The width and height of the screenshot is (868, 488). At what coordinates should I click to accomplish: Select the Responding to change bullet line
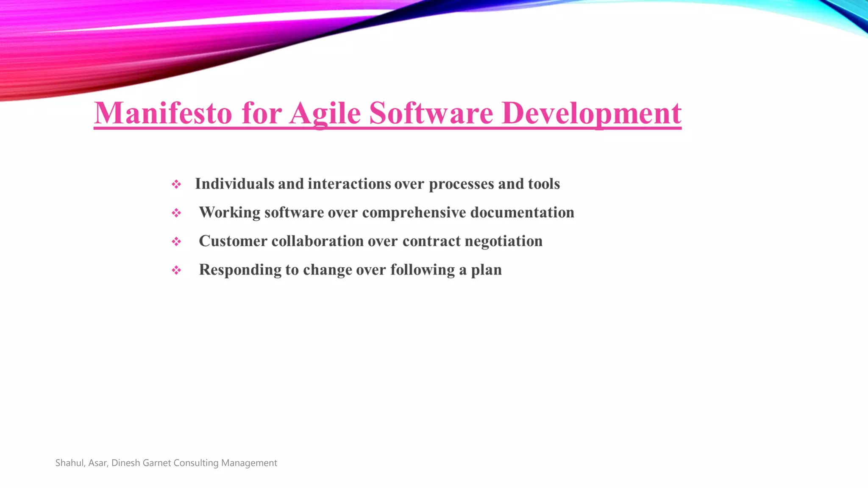pos(350,270)
